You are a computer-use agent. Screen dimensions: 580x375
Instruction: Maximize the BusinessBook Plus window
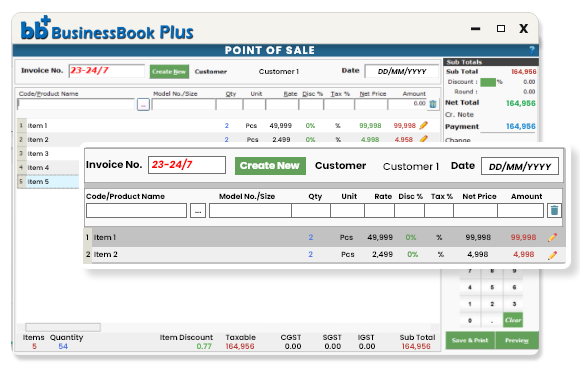click(x=501, y=28)
